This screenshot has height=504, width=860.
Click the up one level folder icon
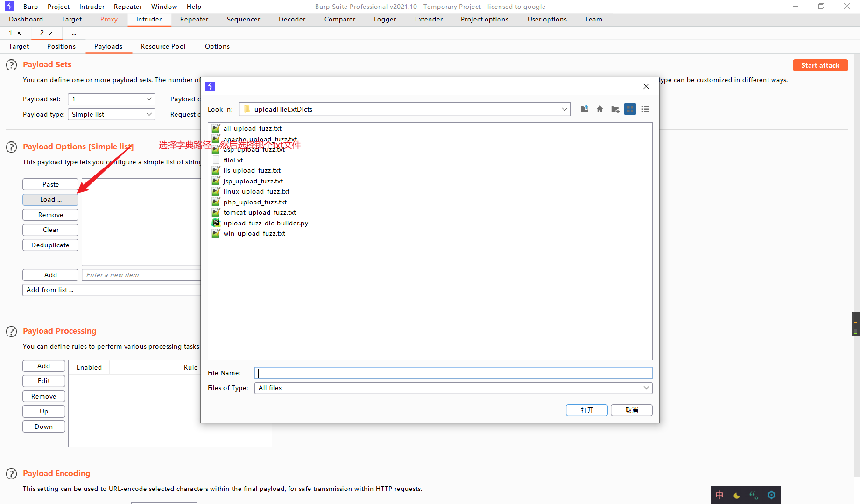pos(584,109)
